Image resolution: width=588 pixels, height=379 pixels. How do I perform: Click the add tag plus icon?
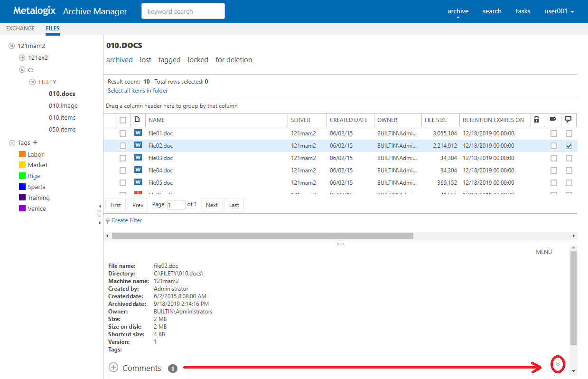(x=35, y=142)
